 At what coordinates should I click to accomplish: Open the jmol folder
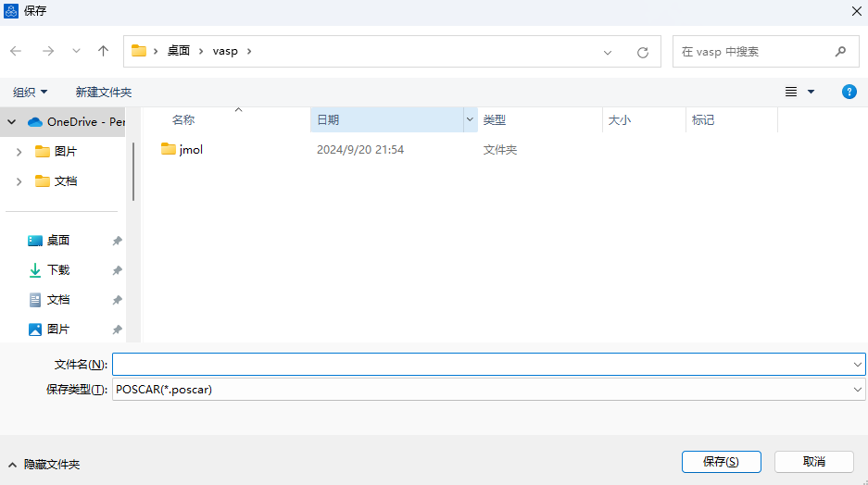pos(191,149)
